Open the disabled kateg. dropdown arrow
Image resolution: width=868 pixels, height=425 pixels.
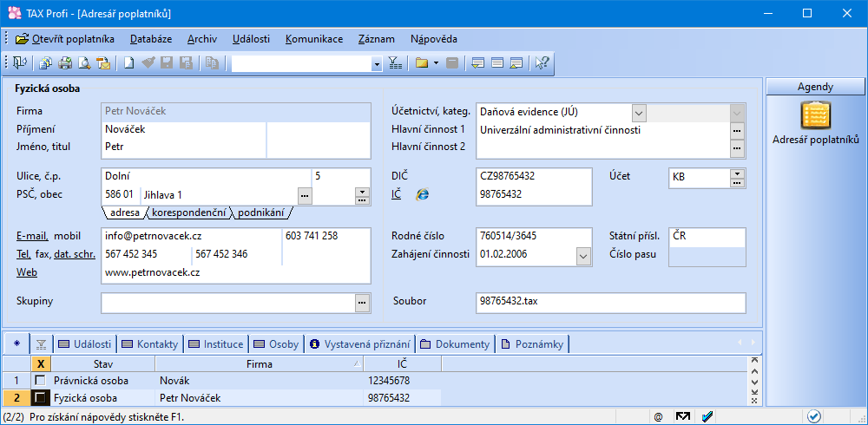click(x=737, y=113)
